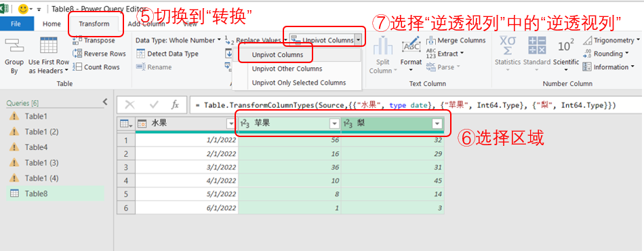The image size is (644, 251).
Task: Collapse the Queries pane chevron
Action: pyautogui.click(x=104, y=102)
